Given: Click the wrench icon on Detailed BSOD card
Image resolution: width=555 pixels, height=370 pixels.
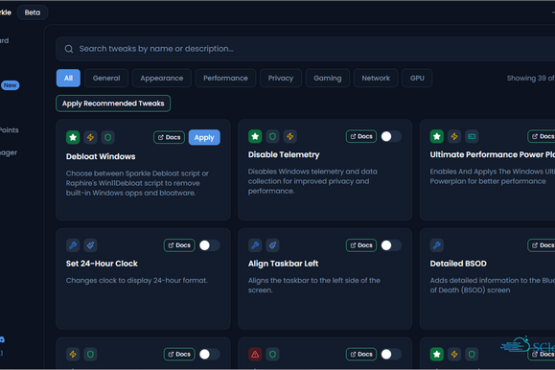Looking at the screenshot, I should pos(437,245).
